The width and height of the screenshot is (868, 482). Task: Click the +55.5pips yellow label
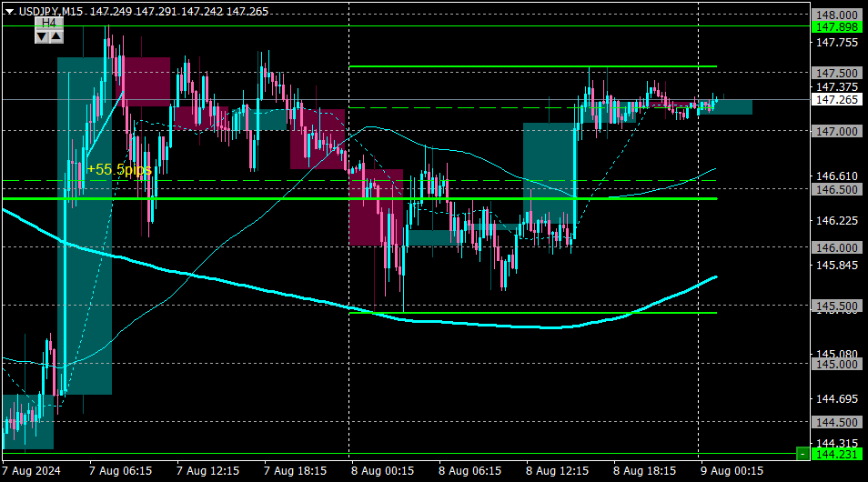point(119,169)
